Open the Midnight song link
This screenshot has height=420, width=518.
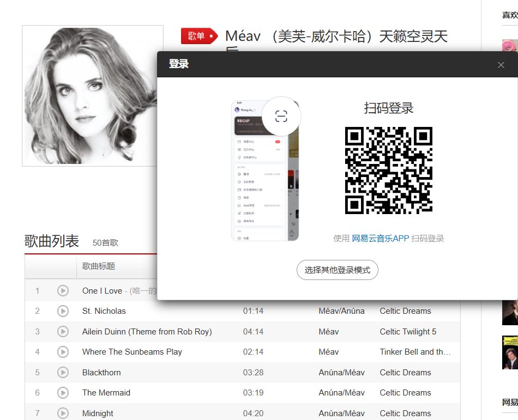[x=98, y=413]
